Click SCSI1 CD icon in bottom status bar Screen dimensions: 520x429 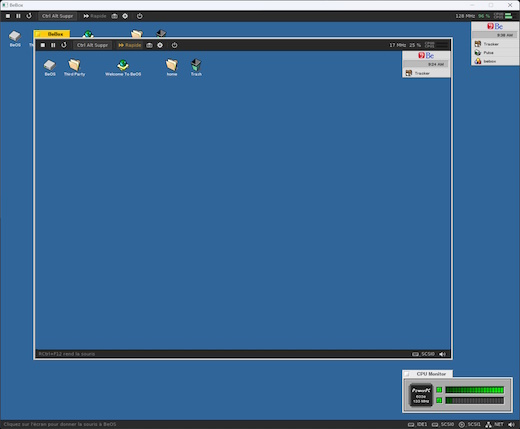[462, 424]
